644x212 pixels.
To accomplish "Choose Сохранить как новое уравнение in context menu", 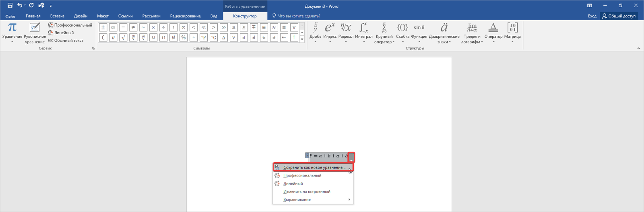I will click(314, 167).
